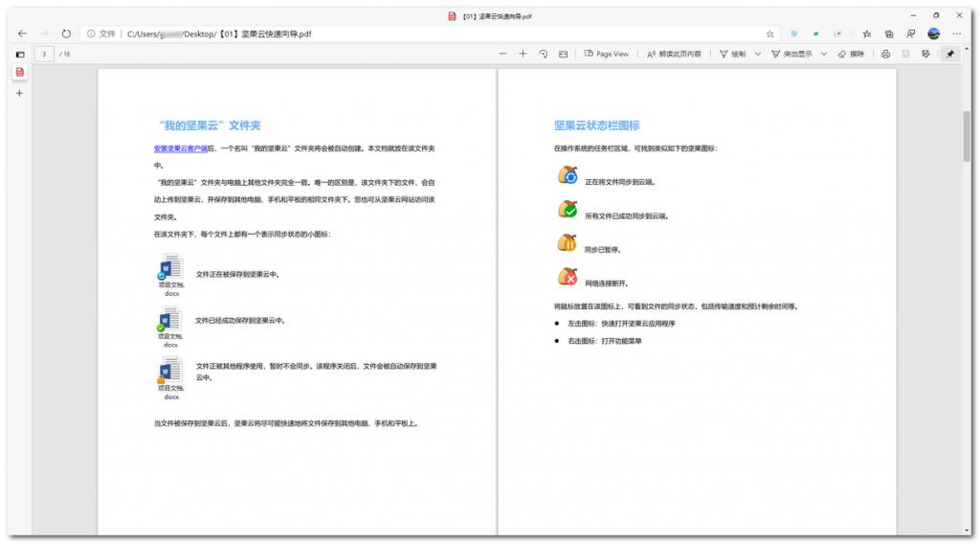Screen dimensions: 980x544
Task: Open the Settings and more menu
Action: click(956, 34)
